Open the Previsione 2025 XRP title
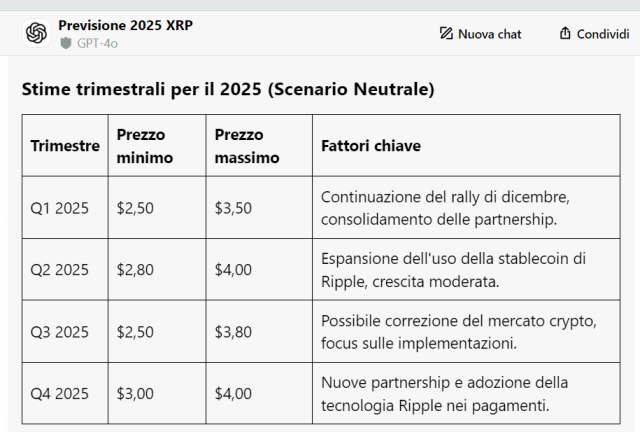Image resolution: width=640 pixels, height=432 pixels. 125,24
